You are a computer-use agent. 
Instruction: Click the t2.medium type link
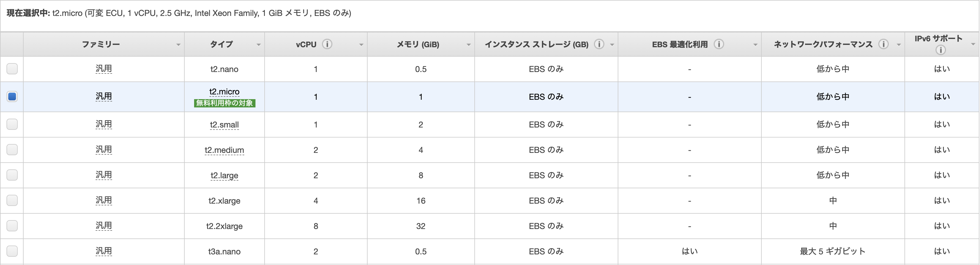point(224,150)
